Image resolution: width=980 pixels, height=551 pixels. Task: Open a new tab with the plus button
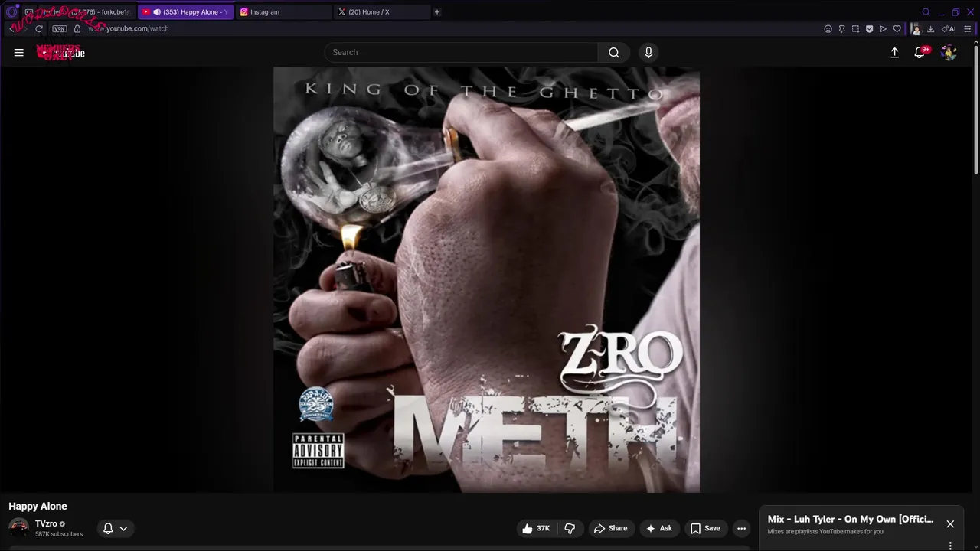coord(437,12)
